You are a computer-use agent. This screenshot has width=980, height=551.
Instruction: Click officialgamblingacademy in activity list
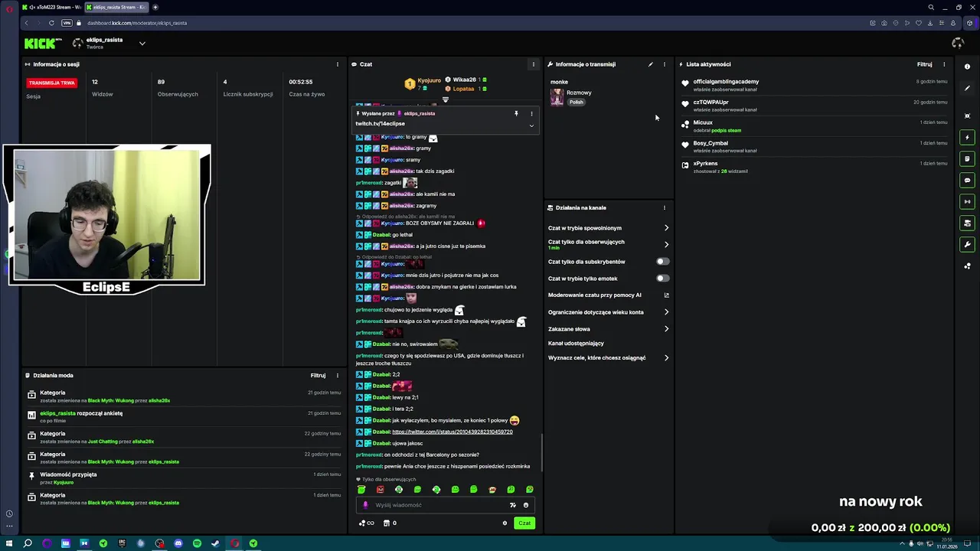[x=726, y=81]
